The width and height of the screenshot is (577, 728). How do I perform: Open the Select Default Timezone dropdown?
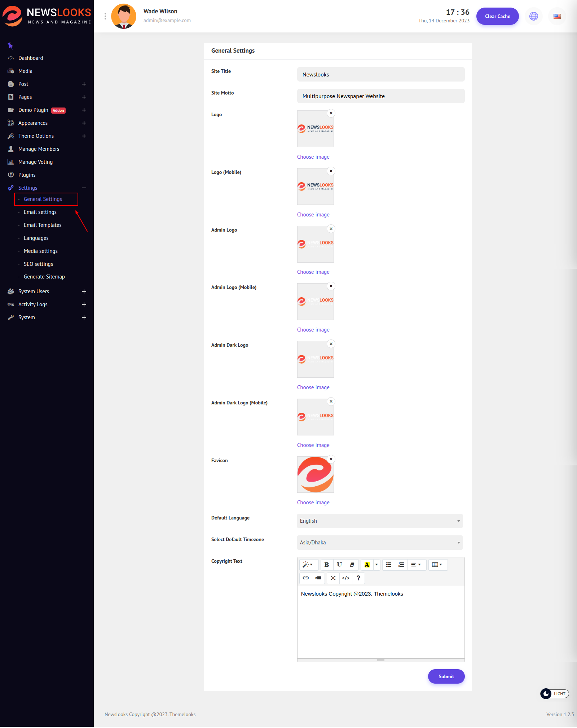[379, 543]
